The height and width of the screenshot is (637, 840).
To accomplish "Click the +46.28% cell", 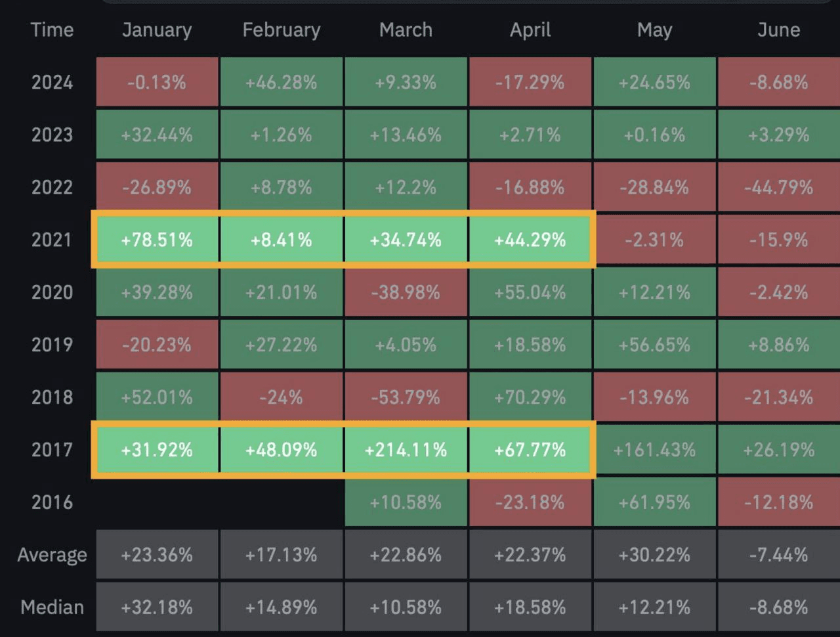I will [282, 82].
